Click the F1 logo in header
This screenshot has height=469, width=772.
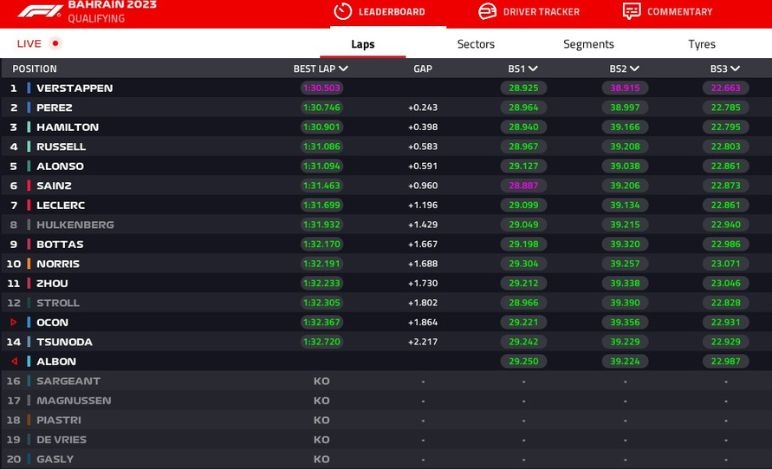coord(40,11)
